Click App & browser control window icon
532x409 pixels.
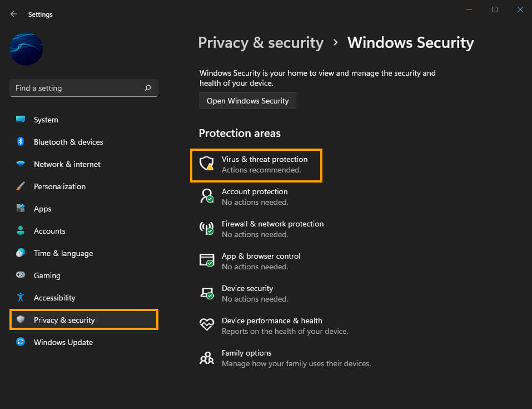pyautogui.click(x=206, y=260)
